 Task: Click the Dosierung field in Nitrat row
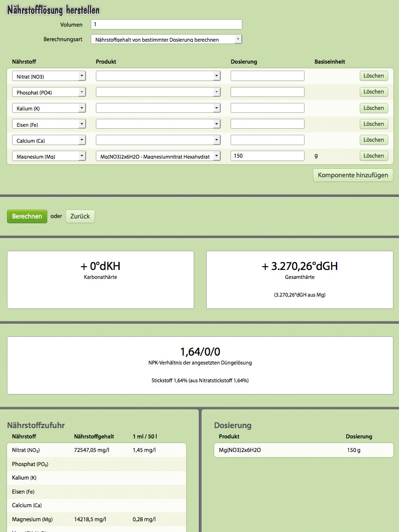[267, 76]
